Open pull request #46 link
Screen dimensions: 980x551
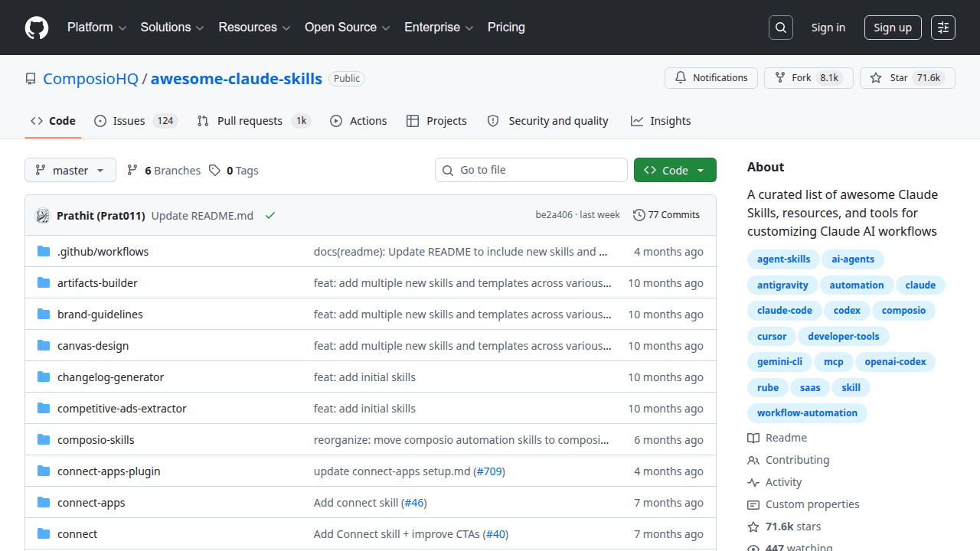tap(414, 503)
